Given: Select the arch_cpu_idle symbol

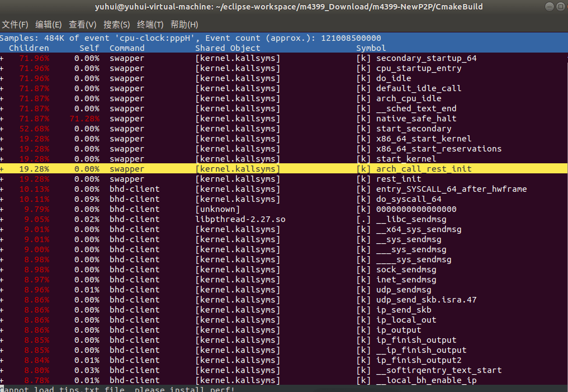Looking at the screenshot, I should (409, 98).
